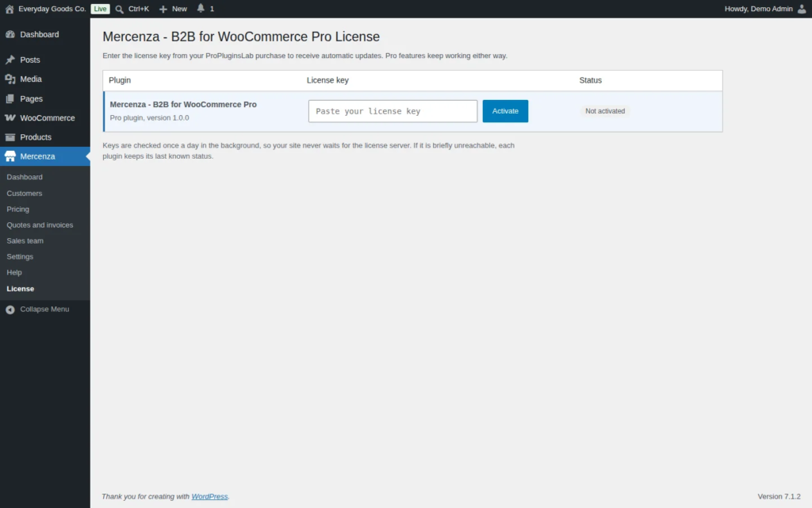The image size is (812, 508).
Task: Click Mercenza - B2B for WooCommerce Pro plugin name
Action: coord(183,104)
